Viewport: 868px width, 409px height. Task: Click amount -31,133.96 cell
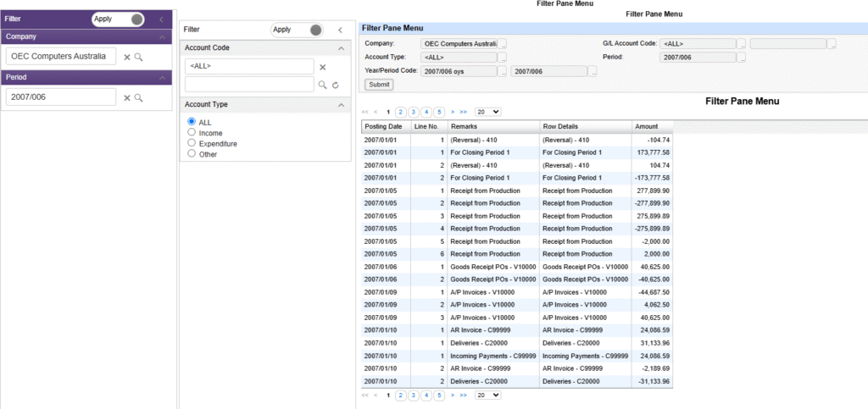click(x=652, y=381)
